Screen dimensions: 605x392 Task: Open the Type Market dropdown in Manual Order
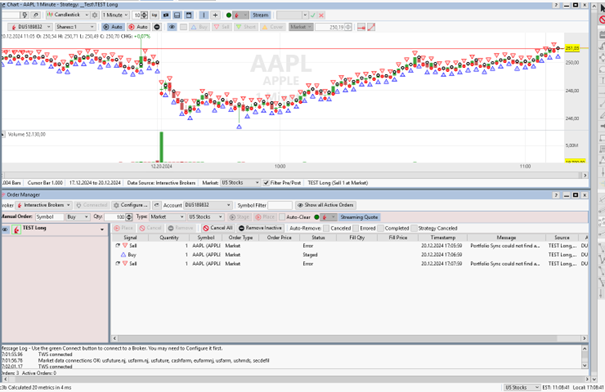point(167,217)
